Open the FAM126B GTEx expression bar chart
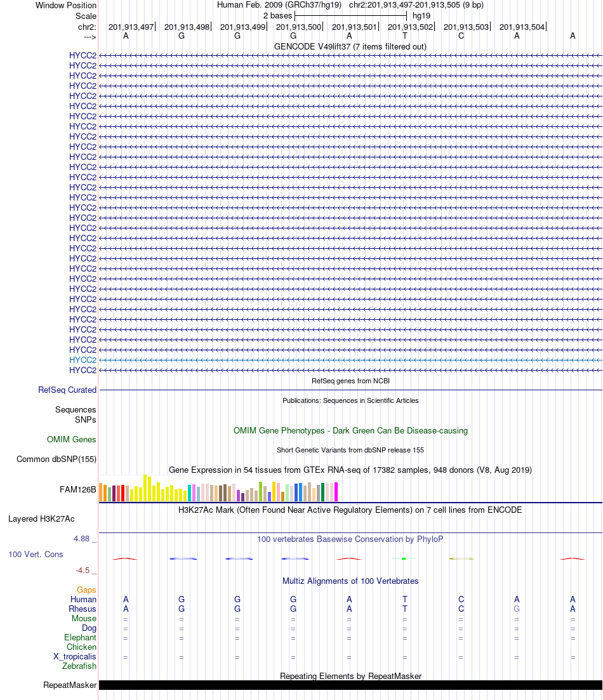 coord(218,489)
